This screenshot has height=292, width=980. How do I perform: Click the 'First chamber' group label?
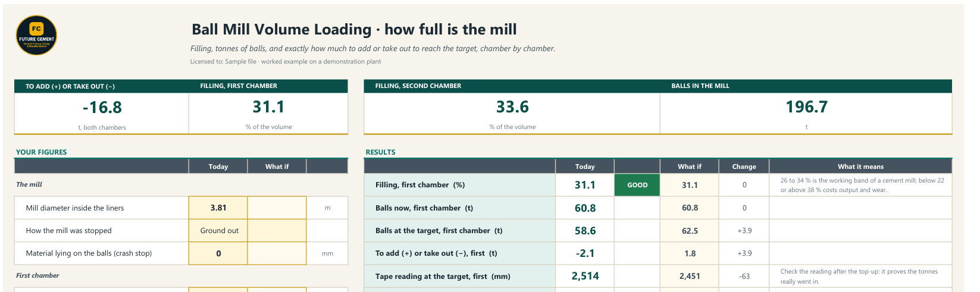tap(37, 275)
